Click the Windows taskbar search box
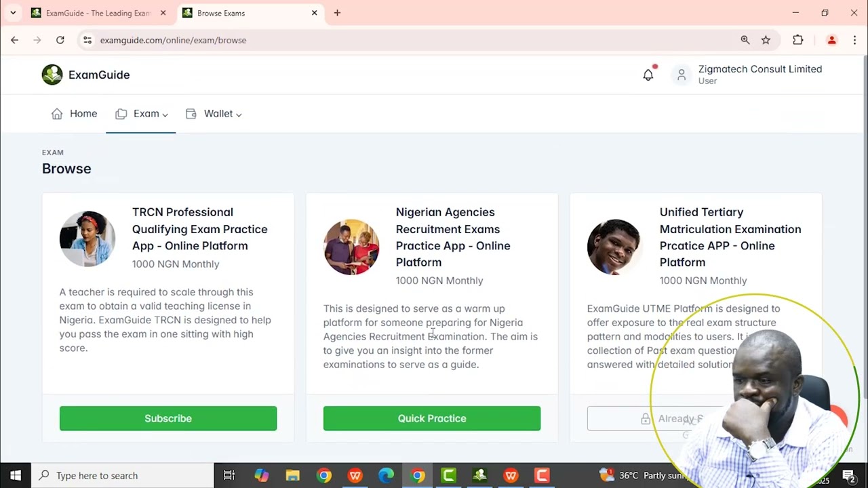Image resolution: width=868 pixels, height=488 pixels. coord(123,475)
